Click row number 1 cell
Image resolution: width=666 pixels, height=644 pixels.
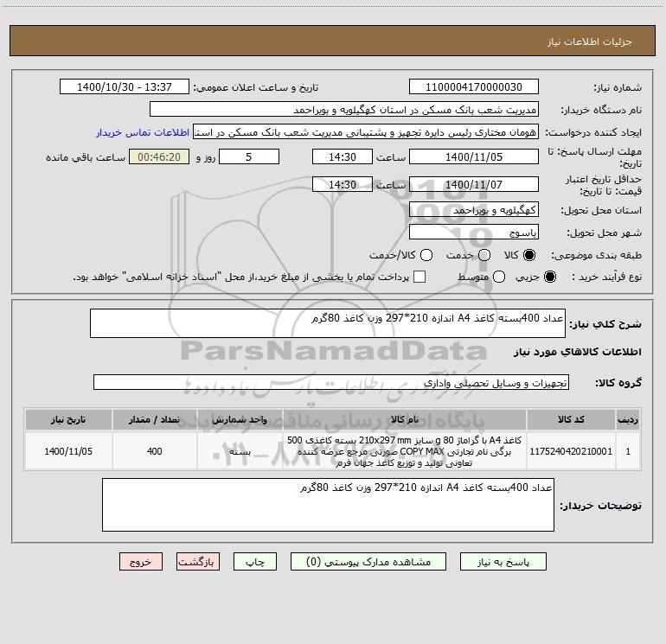click(628, 451)
